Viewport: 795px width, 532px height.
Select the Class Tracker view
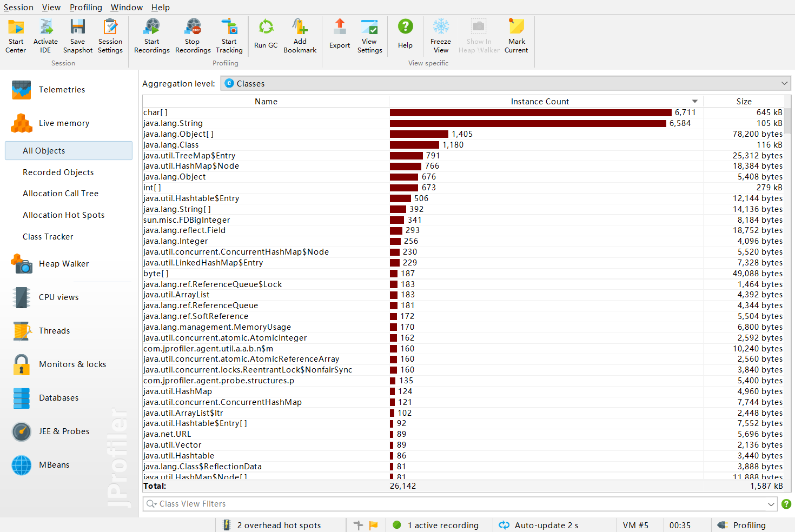48,237
